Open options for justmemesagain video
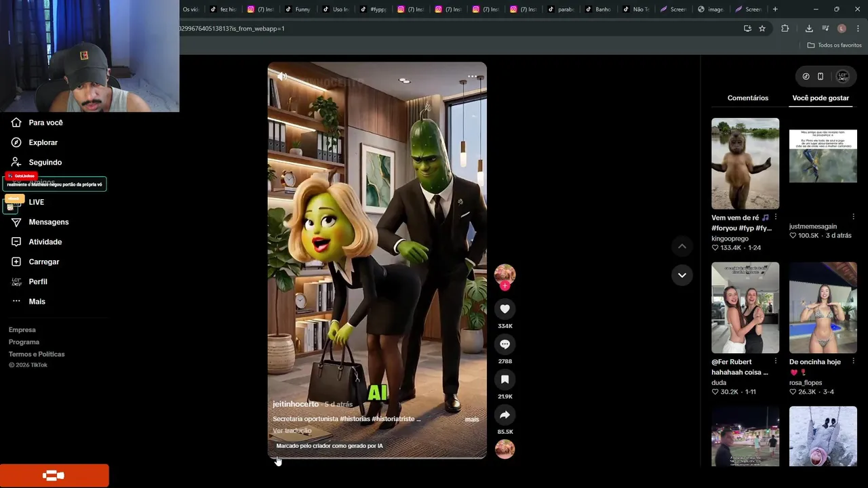868x488 pixels. click(853, 217)
